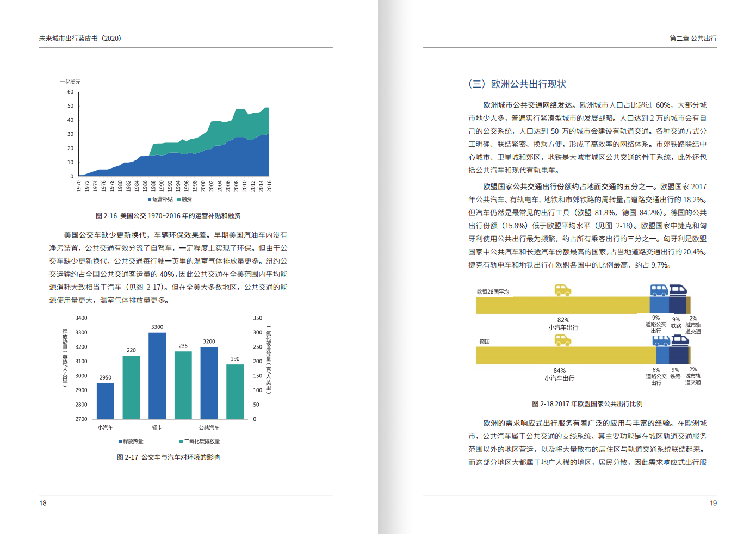Click the caption 图 2-18 2017 年欧盟国家公共出行比例
This screenshot has width=756, height=534.
click(587, 404)
